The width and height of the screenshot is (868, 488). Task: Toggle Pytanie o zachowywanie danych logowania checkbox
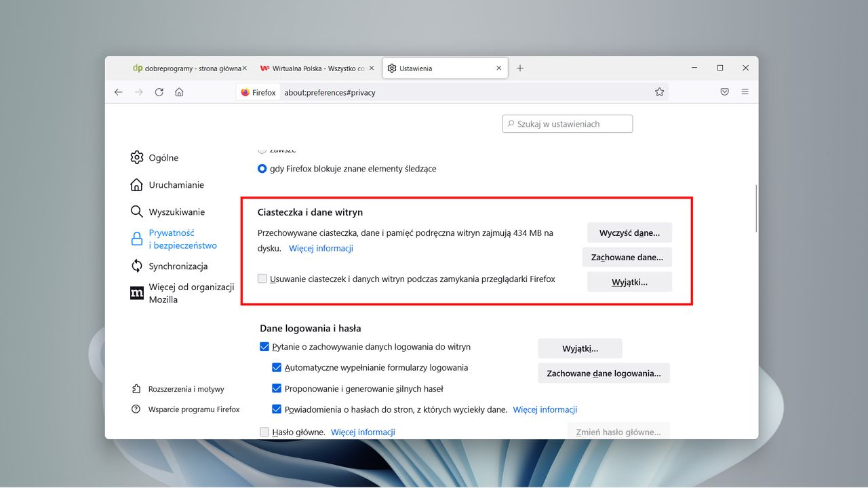tap(264, 347)
